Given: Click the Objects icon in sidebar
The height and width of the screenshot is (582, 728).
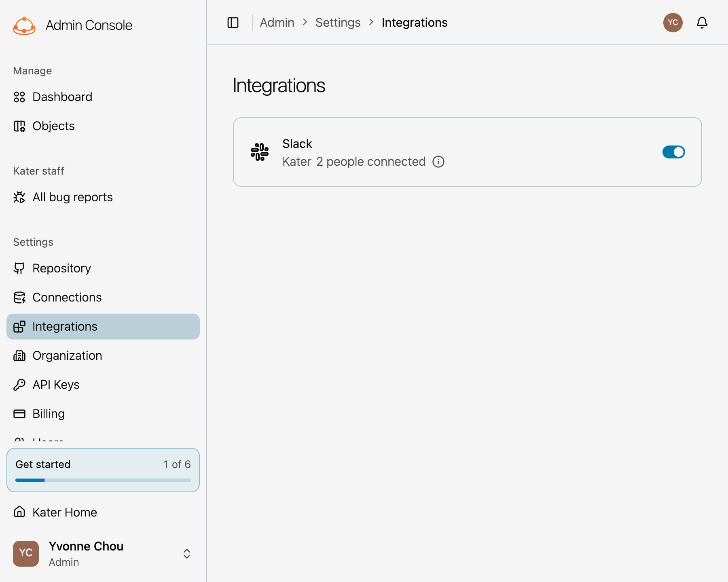Looking at the screenshot, I should (x=19, y=126).
